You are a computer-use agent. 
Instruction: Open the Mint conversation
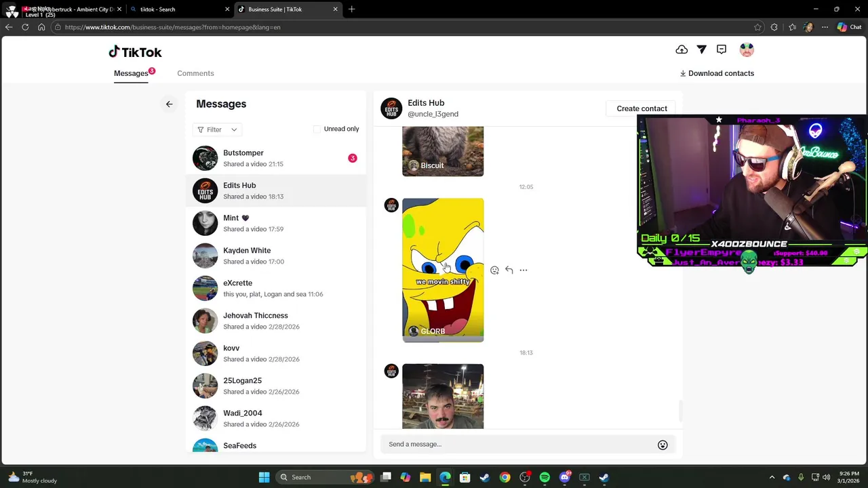(x=276, y=223)
